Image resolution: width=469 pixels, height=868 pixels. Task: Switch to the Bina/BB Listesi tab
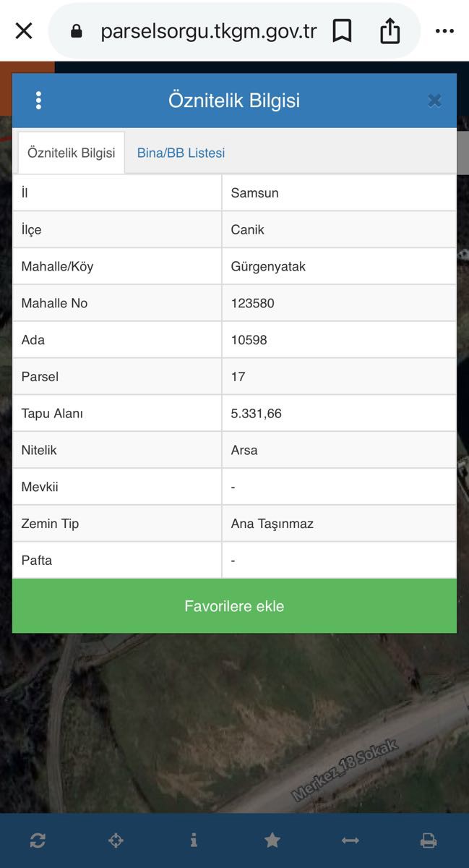click(x=181, y=153)
